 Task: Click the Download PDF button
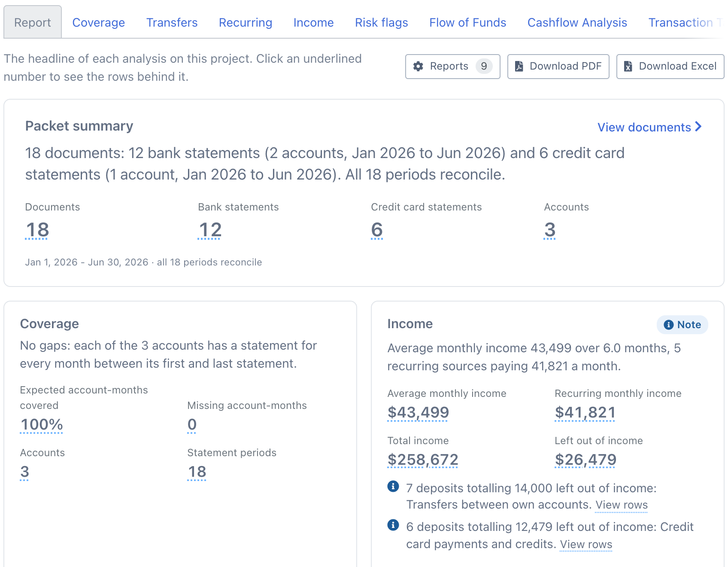(x=558, y=67)
